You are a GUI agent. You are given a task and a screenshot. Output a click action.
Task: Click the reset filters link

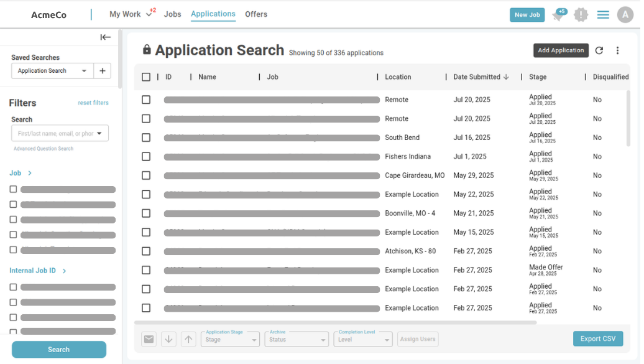[93, 103]
